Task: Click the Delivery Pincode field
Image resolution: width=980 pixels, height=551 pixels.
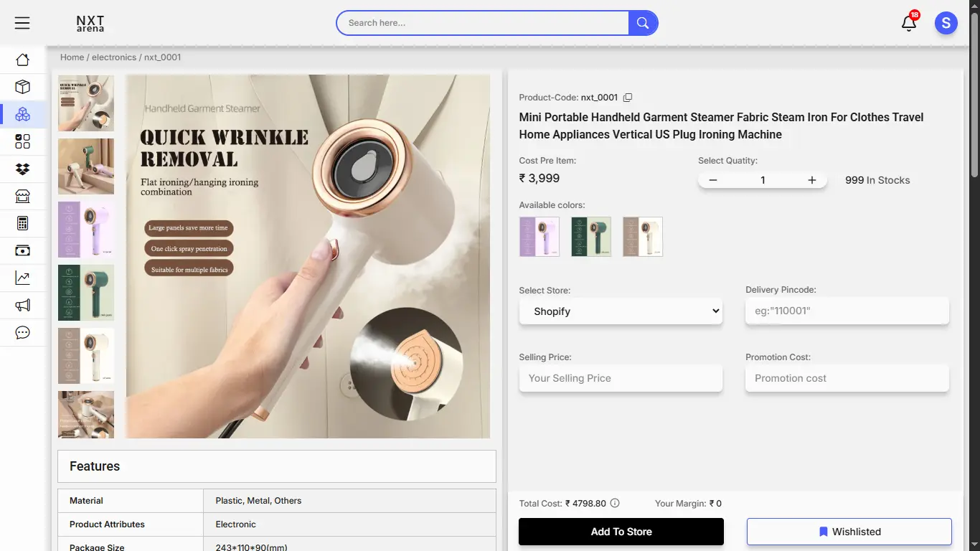Action: click(x=847, y=311)
